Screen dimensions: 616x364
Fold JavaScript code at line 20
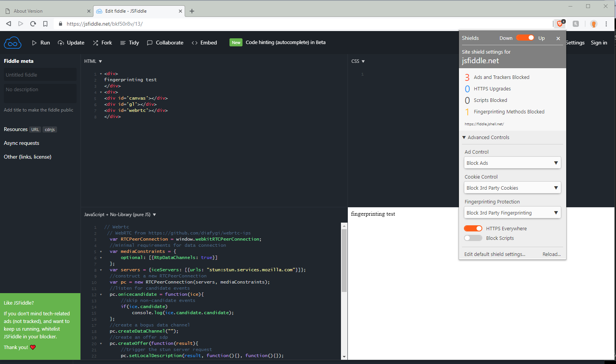[x=101, y=344]
